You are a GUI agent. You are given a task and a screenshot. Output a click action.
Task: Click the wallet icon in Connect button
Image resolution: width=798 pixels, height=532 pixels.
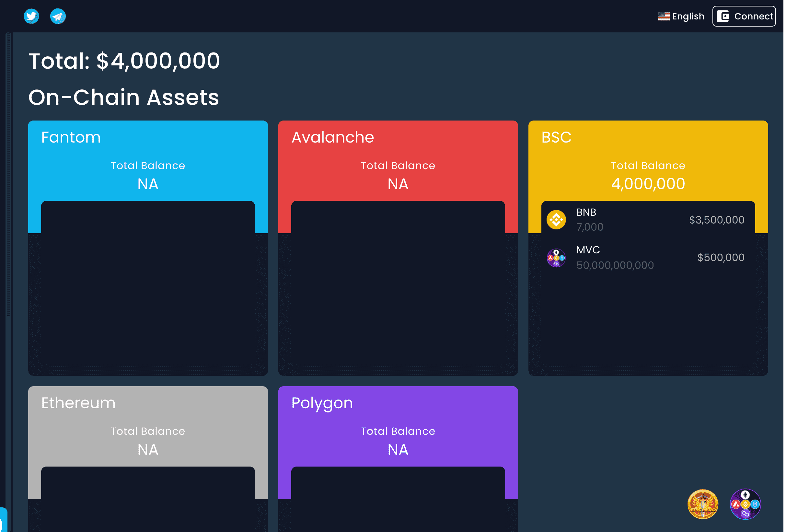click(723, 16)
